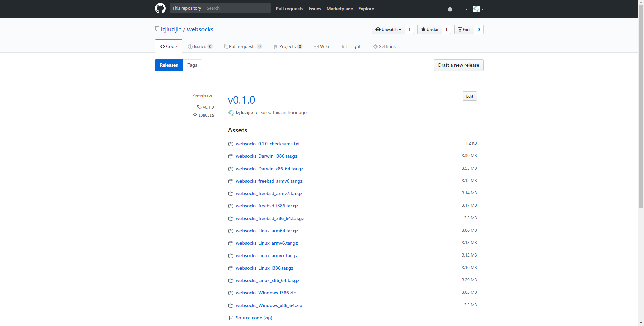
Task: Open the v0.1.0 tag link in sidebar
Action: [x=206, y=107]
